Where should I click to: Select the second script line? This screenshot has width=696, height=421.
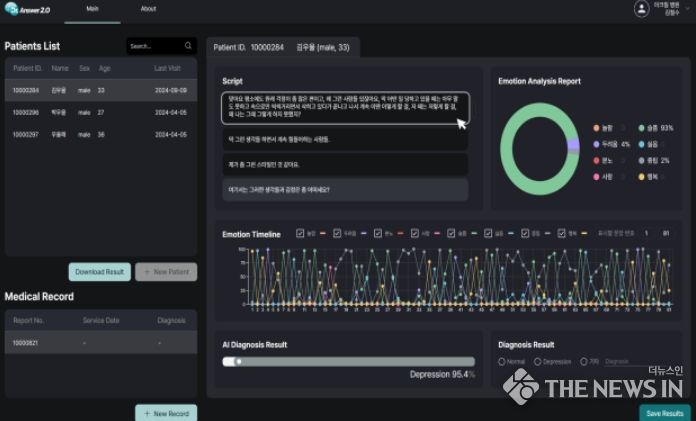(x=345, y=139)
